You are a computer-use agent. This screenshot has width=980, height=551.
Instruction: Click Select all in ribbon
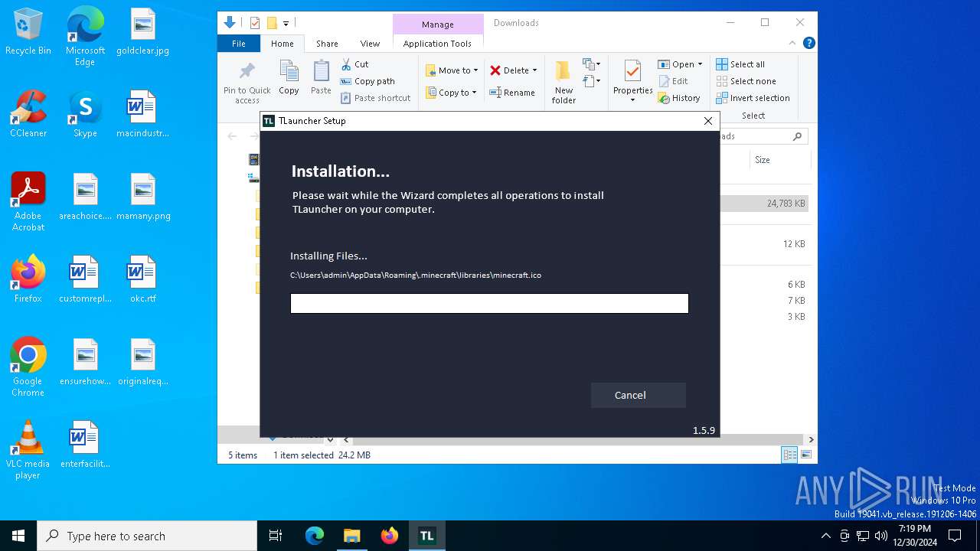tap(740, 64)
